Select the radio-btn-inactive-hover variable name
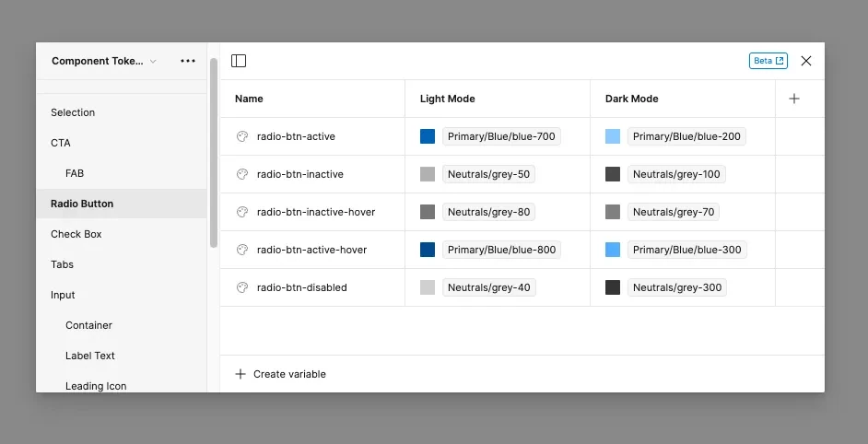This screenshot has width=868, height=444. coord(316,212)
